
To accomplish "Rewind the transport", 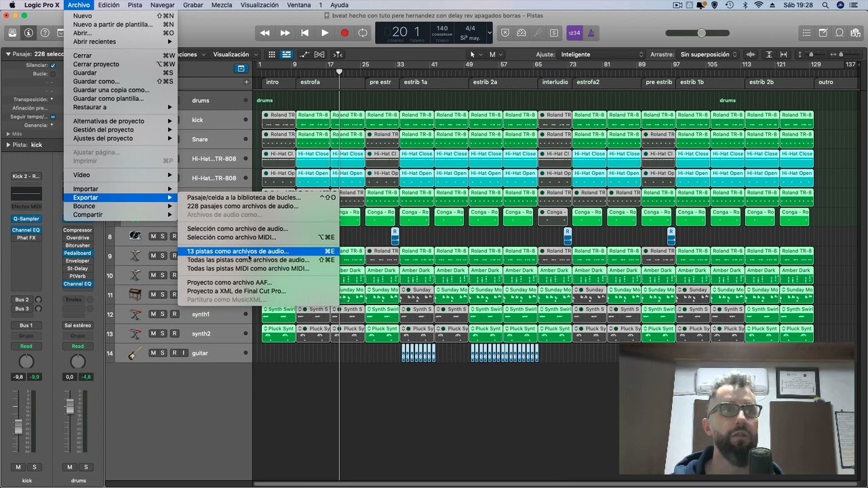I will point(265,33).
